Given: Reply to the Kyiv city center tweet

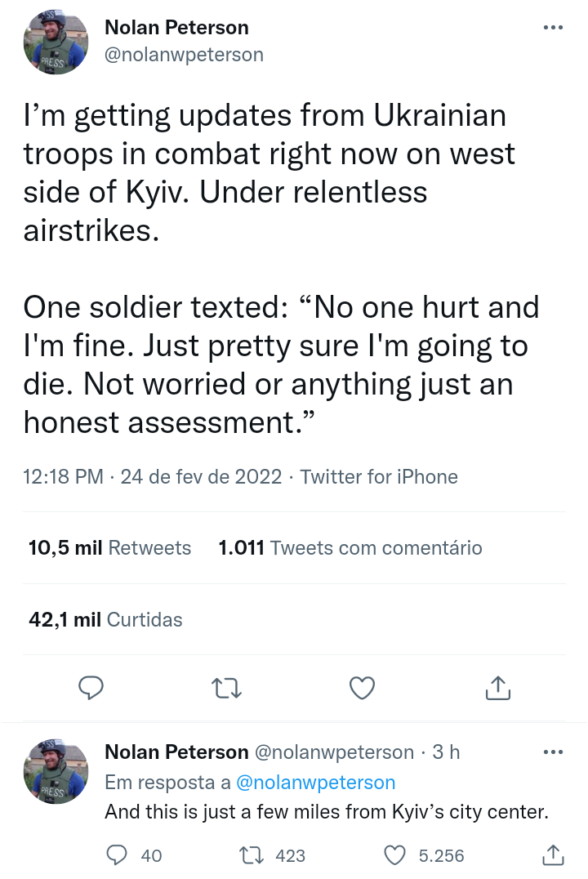Looking at the screenshot, I should point(118,855).
